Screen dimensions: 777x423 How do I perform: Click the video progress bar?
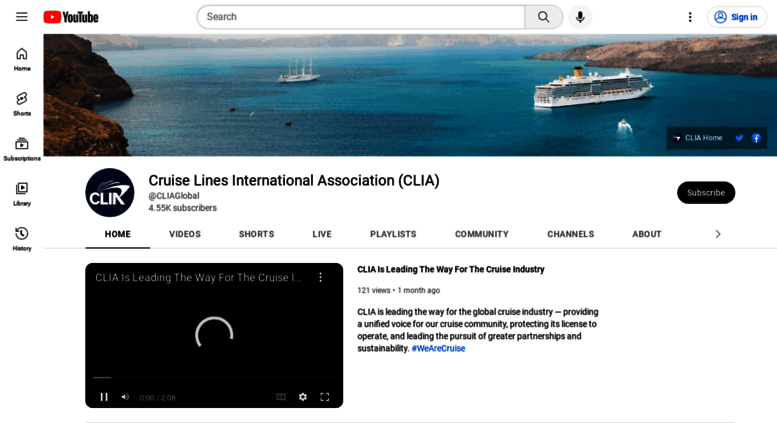[214, 378]
